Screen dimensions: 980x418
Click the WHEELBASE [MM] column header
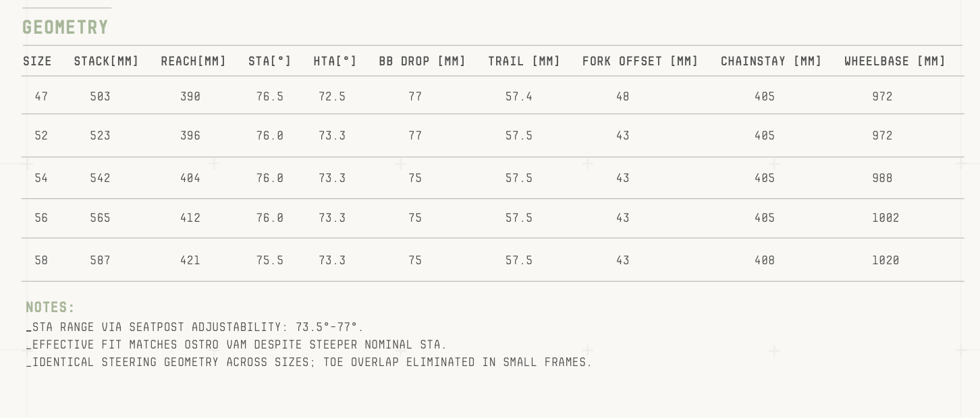(894, 61)
